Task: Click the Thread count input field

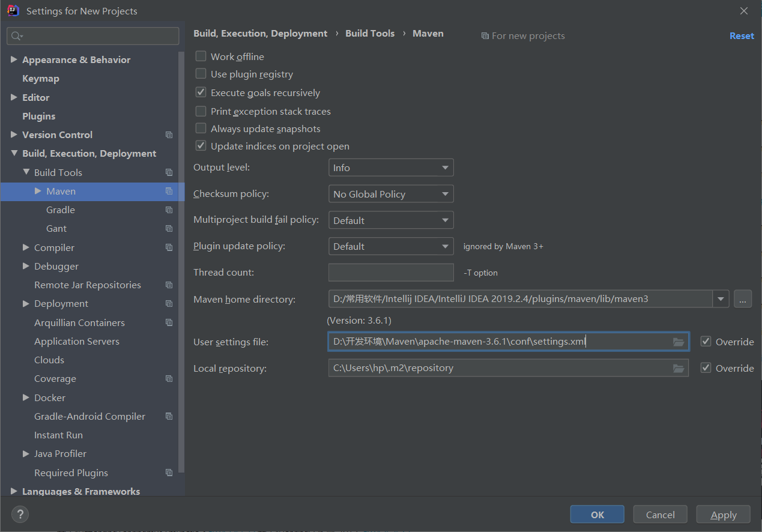Action: (x=391, y=272)
